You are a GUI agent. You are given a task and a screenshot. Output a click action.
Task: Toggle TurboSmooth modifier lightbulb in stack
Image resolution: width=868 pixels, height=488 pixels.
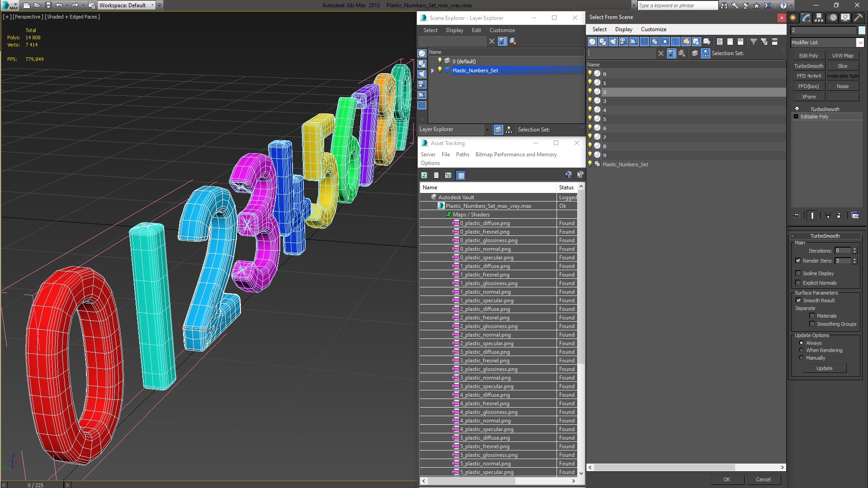click(x=797, y=109)
